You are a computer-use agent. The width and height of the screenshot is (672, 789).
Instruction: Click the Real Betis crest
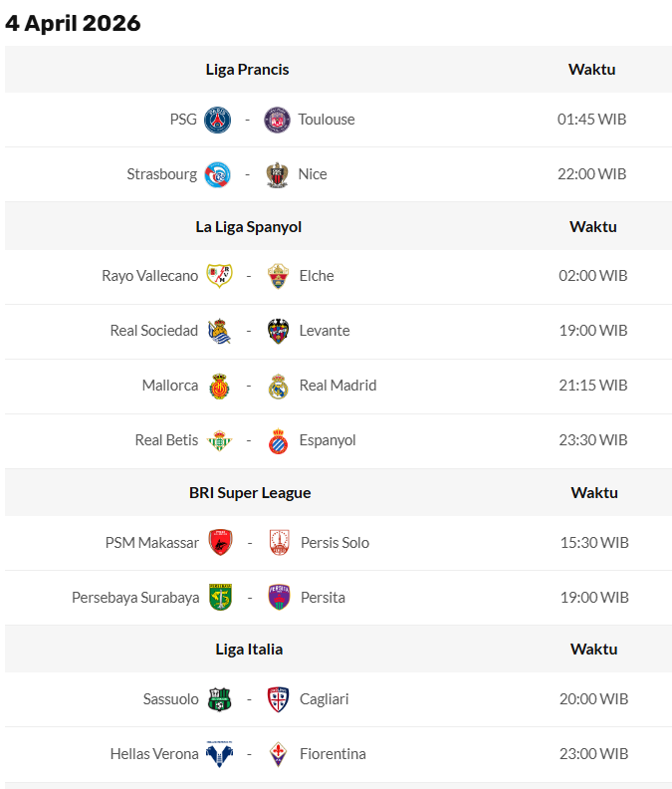click(219, 441)
